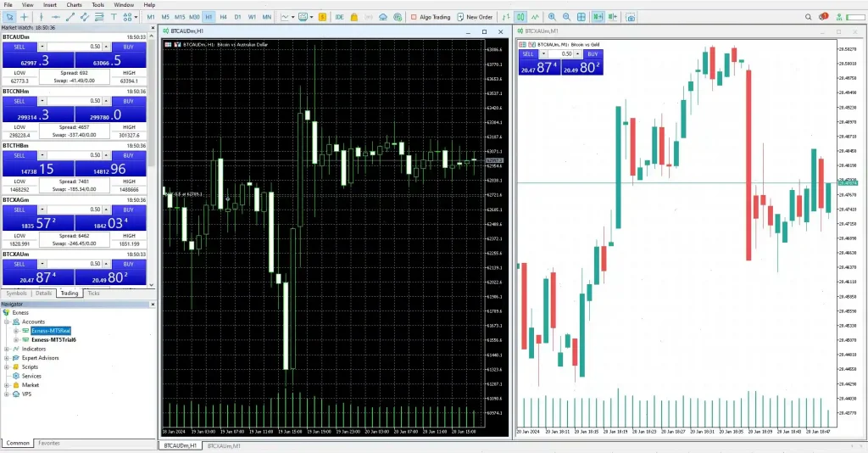Viewport: 868px width, 453px height.
Task: Select the cursor arrow tool
Action: (x=9, y=17)
